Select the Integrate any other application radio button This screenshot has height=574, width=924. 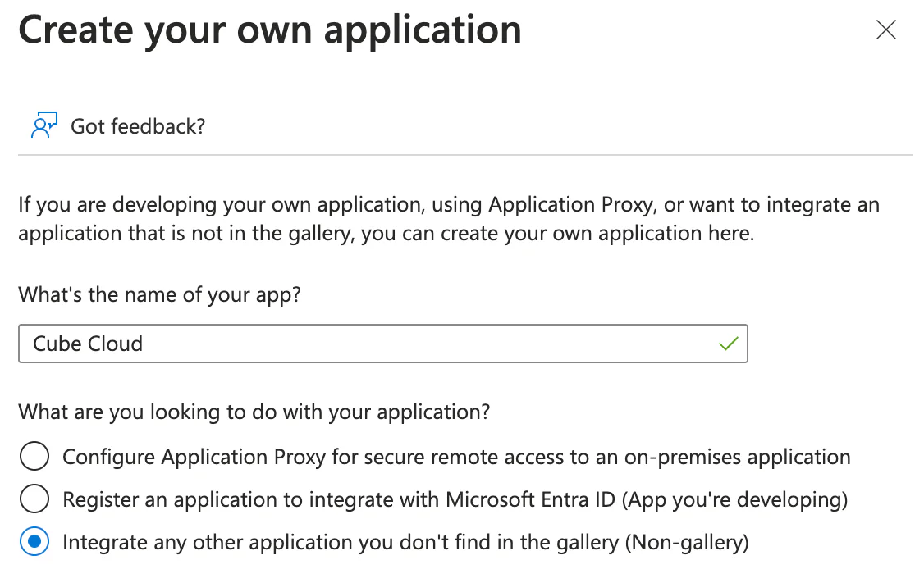pos(34,541)
